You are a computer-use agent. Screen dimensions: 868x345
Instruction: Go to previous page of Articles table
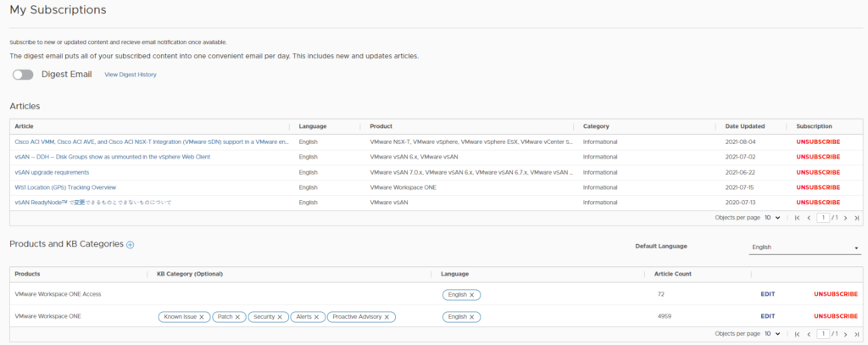[809, 218]
